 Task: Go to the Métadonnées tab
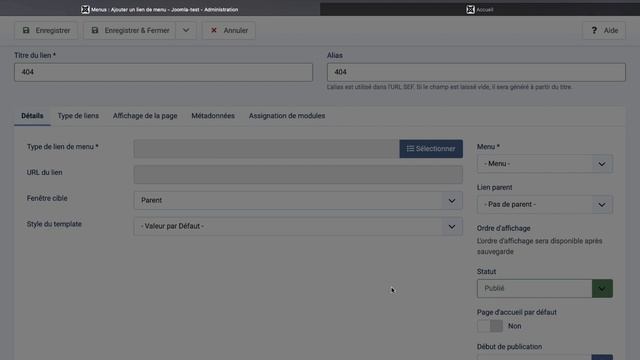pos(213,116)
